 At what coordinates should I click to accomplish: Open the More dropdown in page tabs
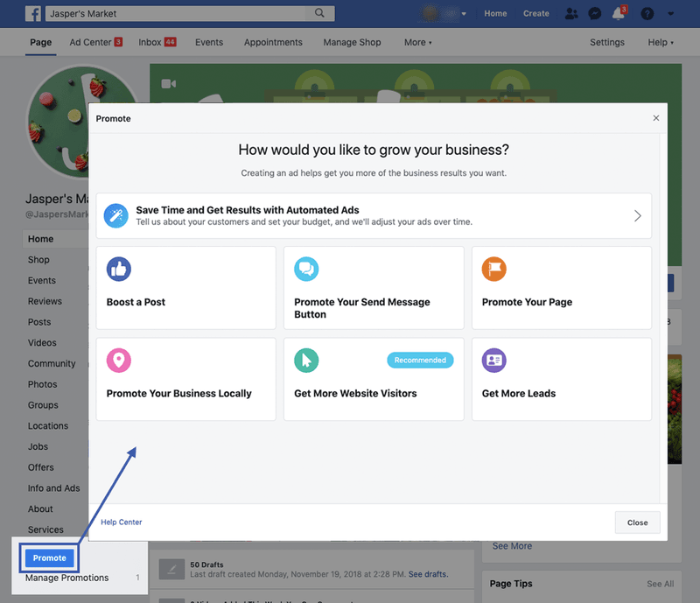tap(417, 42)
